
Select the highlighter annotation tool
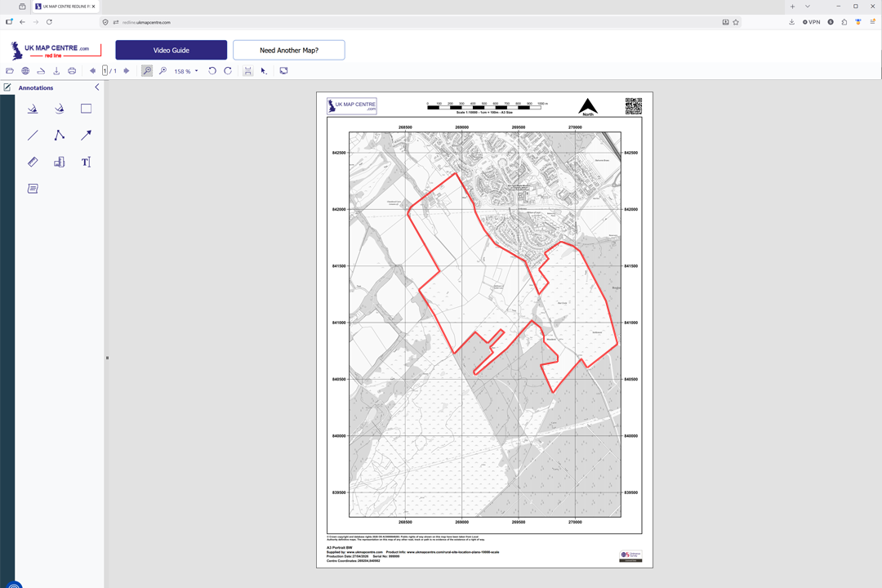[x=59, y=109]
